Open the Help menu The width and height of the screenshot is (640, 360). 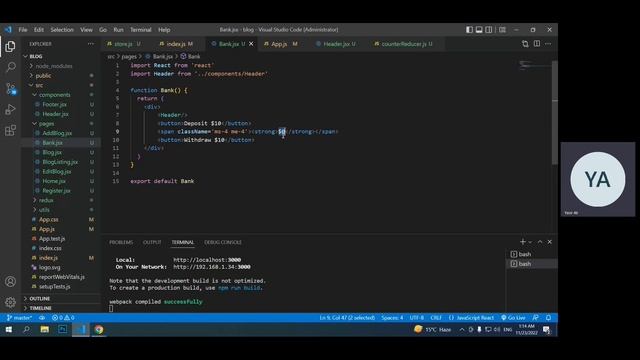(x=164, y=30)
